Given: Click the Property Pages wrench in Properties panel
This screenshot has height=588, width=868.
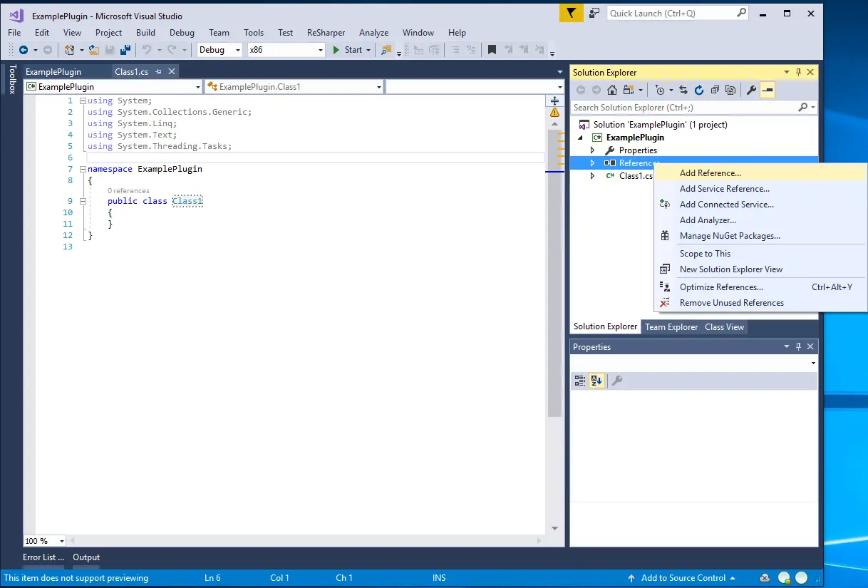Looking at the screenshot, I should pyautogui.click(x=617, y=381).
